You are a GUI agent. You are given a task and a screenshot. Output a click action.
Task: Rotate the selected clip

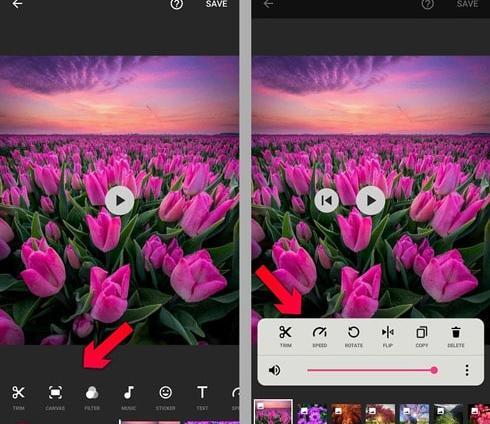pyautogui.click(x=353, y=337)
